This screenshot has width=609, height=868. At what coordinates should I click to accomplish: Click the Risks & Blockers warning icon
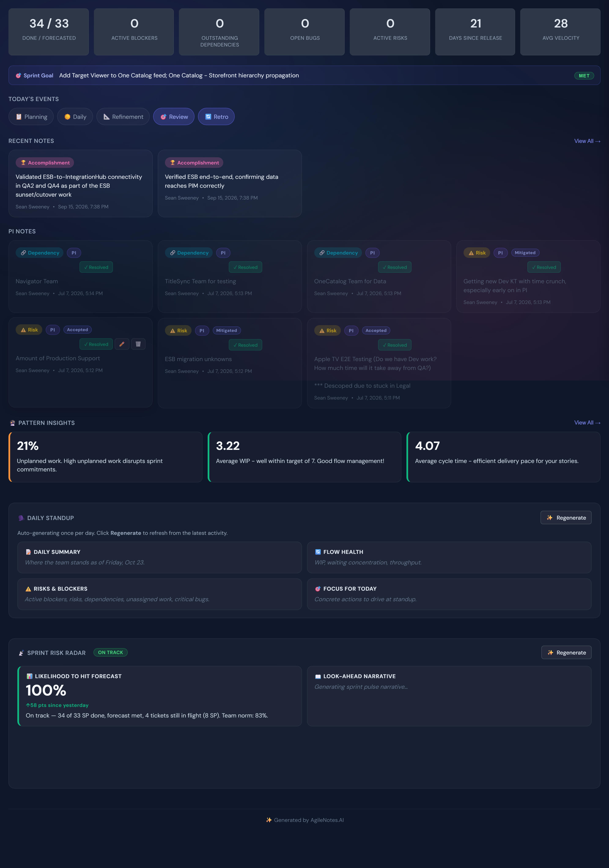(x=28, y=589)
